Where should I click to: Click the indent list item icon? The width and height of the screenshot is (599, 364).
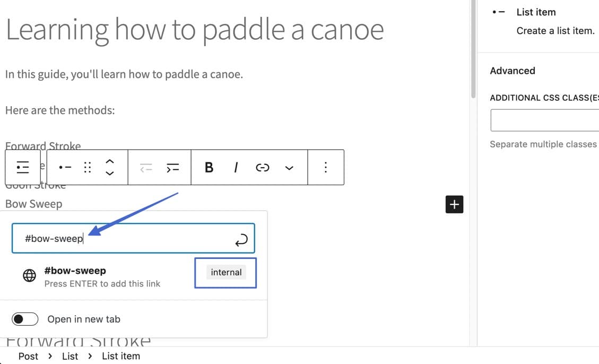coord(172,167)
